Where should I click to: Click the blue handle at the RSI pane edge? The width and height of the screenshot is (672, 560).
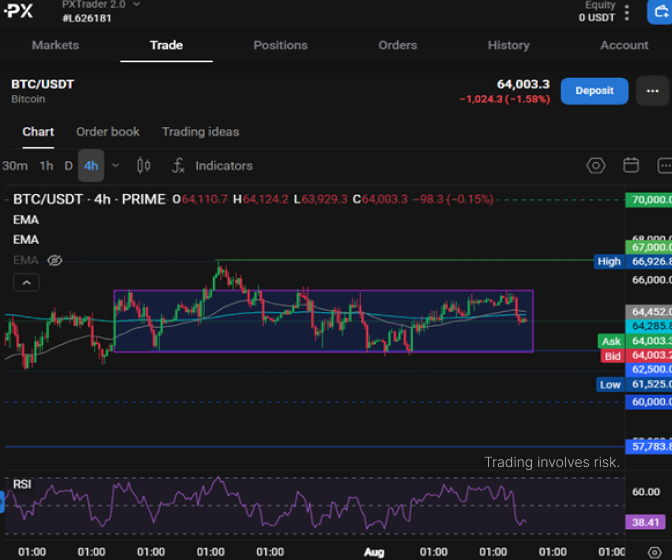[2, 502]
